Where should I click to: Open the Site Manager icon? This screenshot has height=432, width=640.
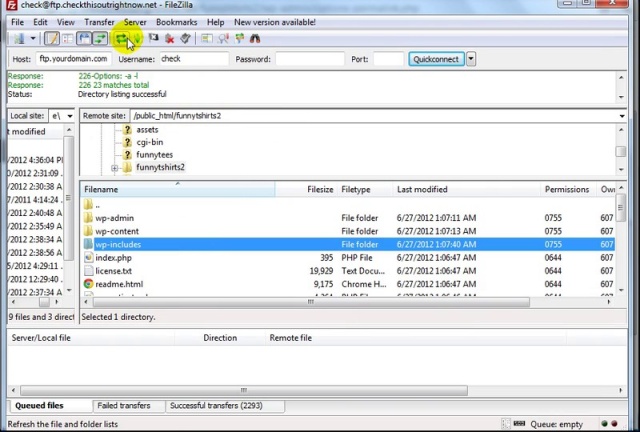19,39
